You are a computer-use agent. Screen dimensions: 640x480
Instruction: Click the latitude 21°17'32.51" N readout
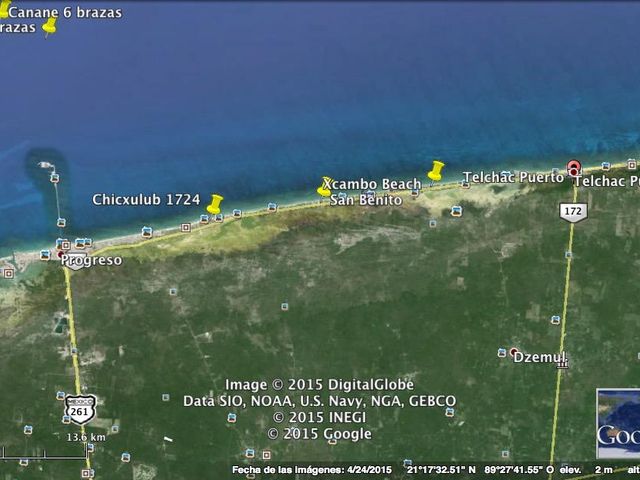[441, 470]
